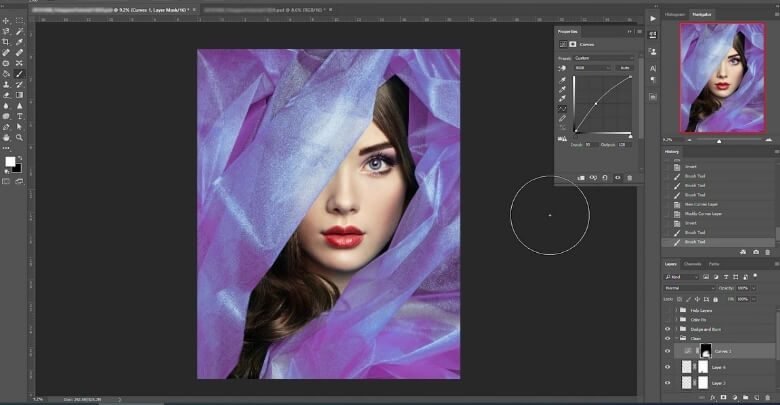
Task: Click the Navigator image thumbnail
Action: [x=722, y=78]
